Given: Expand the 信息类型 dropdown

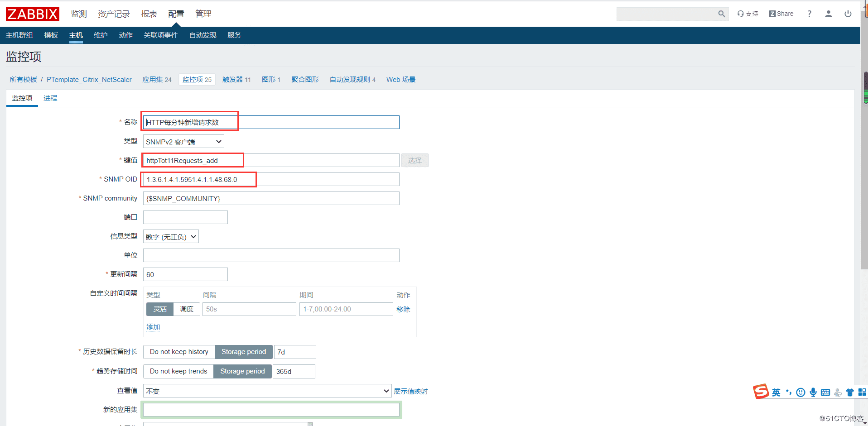Looking at the screenshot, I should [x=171, y=237].
